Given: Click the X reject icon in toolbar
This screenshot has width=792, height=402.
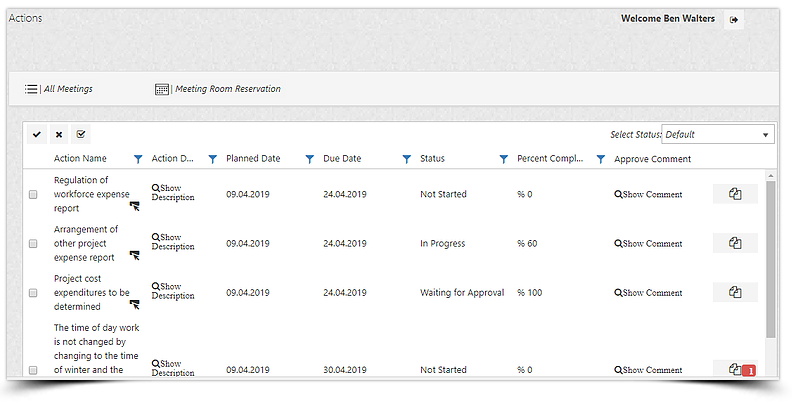Looking at the screenshot, I should tap(59, 134).
